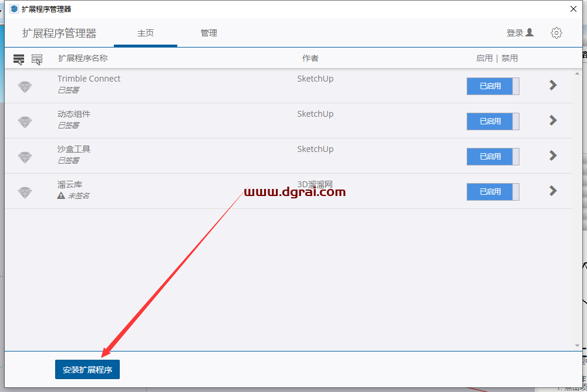The height and width of the screenshot is (392, 587).
Task: Open the 管理 tab
Action: click(209, 33)
